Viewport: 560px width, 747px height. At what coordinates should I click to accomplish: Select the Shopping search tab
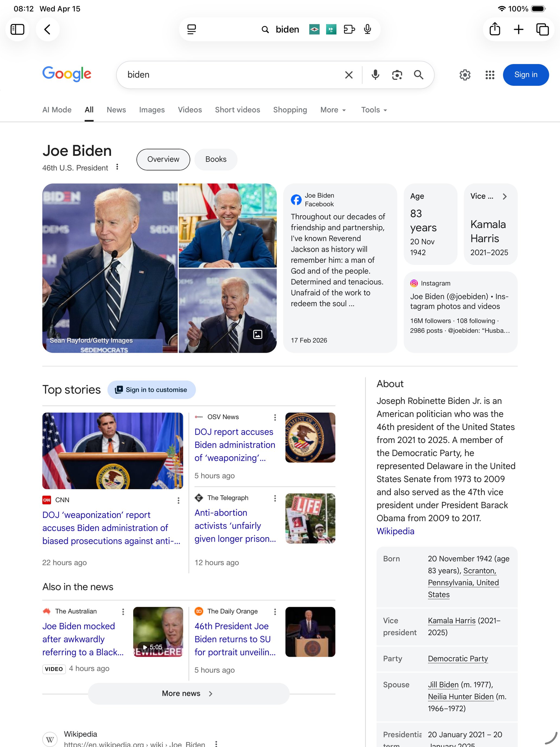coord(290,110)
